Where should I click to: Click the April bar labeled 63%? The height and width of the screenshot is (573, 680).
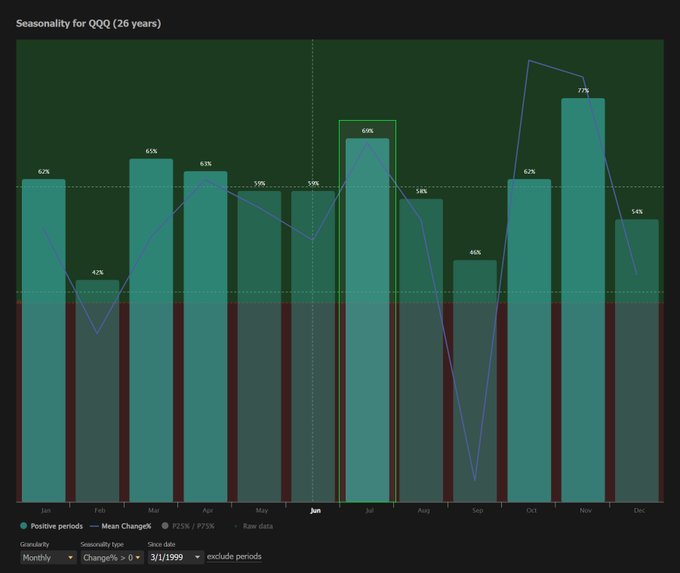206,337
